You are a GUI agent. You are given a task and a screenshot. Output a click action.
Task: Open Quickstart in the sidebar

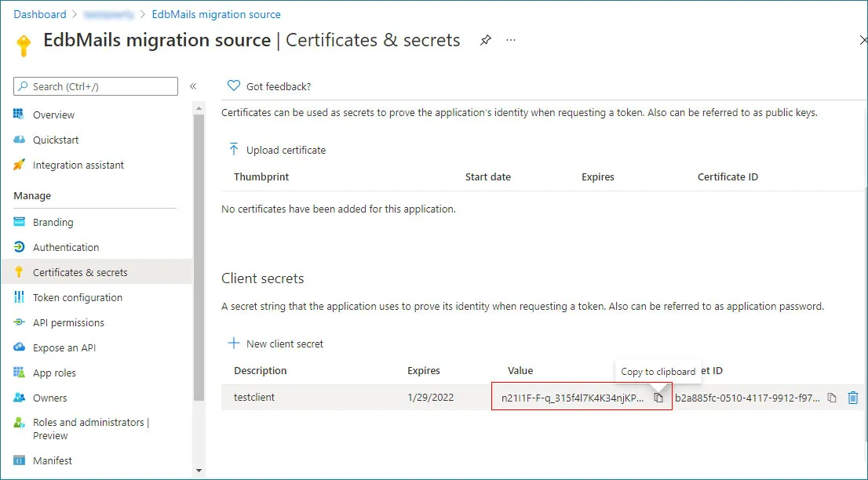point(56,140)
